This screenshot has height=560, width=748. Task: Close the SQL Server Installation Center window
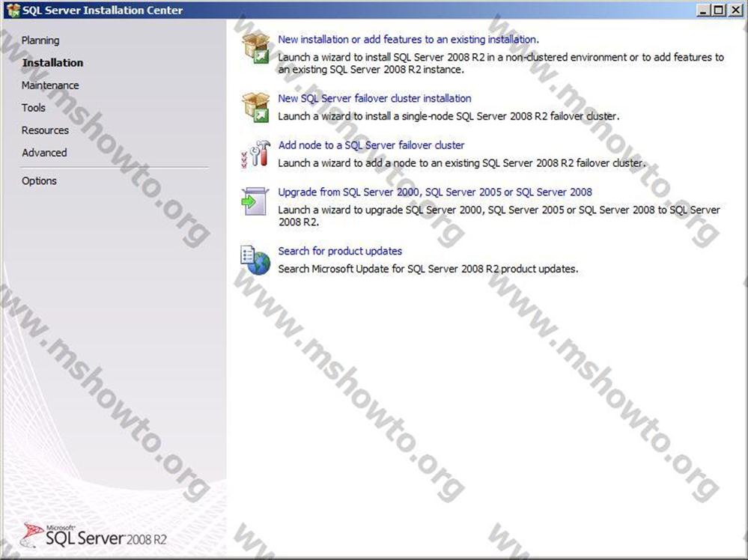point(735,10)
